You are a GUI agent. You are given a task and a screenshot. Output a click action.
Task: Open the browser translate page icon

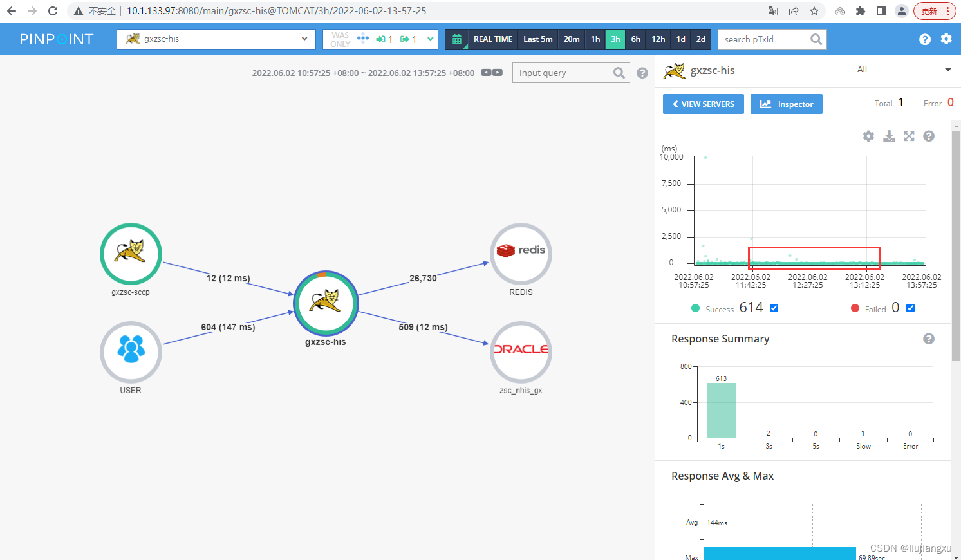point(773,11)
